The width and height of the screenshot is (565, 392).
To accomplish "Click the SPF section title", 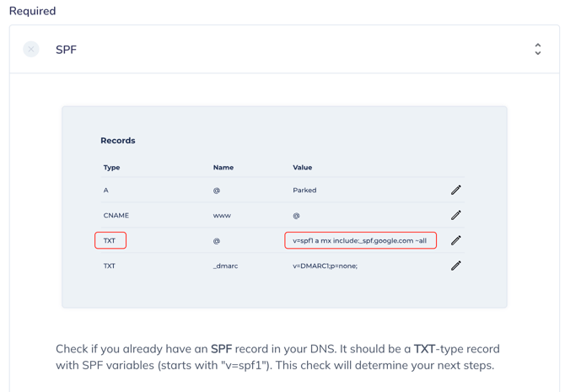I will 66,50.
